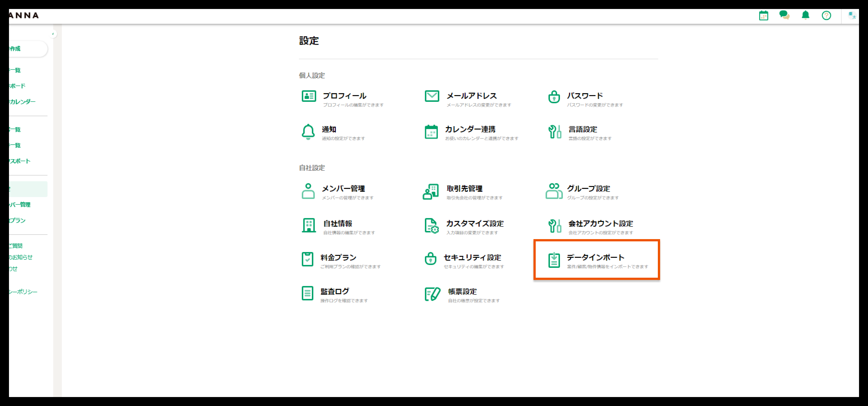This screenshot has height=406, width=868.
Task: Click the Customize settings document-gear icon
Action: (431, 226)
